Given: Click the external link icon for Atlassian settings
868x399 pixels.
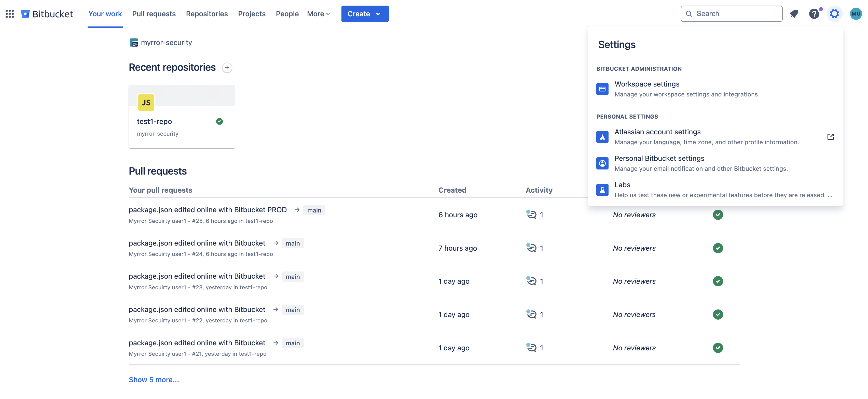Looking at the screenshot, I should tap(831, 137).
